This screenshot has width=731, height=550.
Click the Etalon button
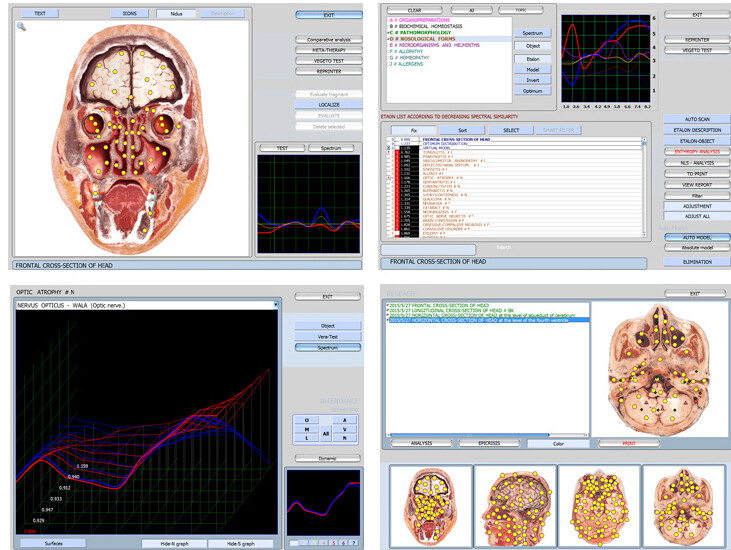pos(533,61)
